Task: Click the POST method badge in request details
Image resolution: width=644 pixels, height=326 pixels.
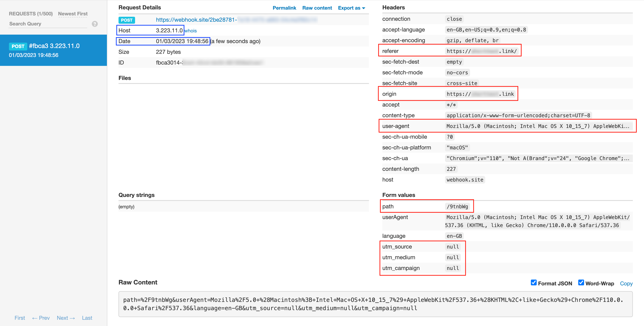Action: pyautogui.click(x=127, y=20)
